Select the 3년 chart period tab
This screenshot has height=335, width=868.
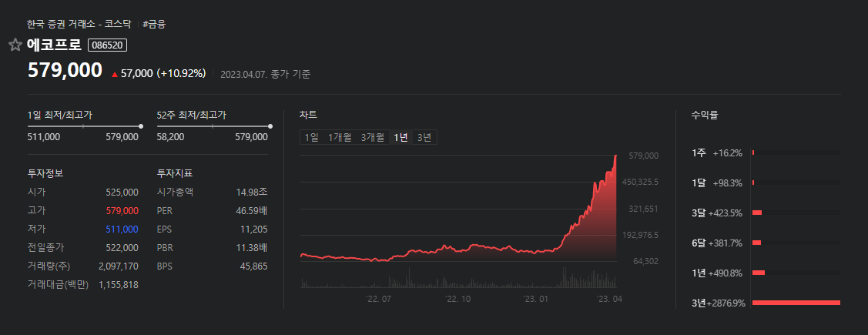424,137
